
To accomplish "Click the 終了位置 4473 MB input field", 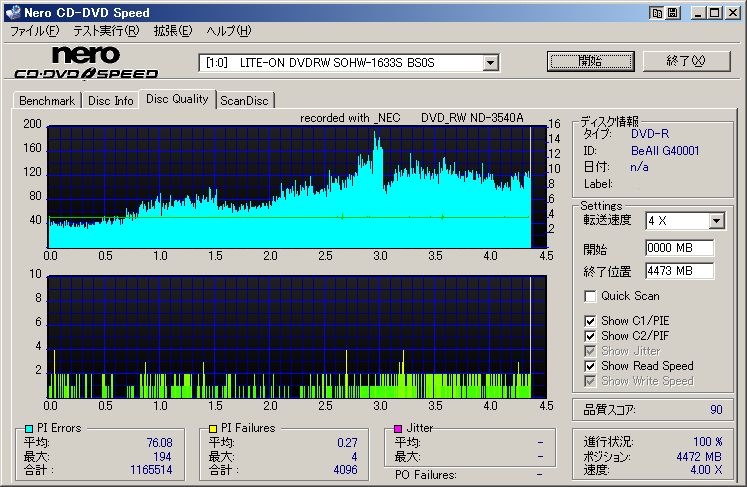I will (x=679, y=271).
